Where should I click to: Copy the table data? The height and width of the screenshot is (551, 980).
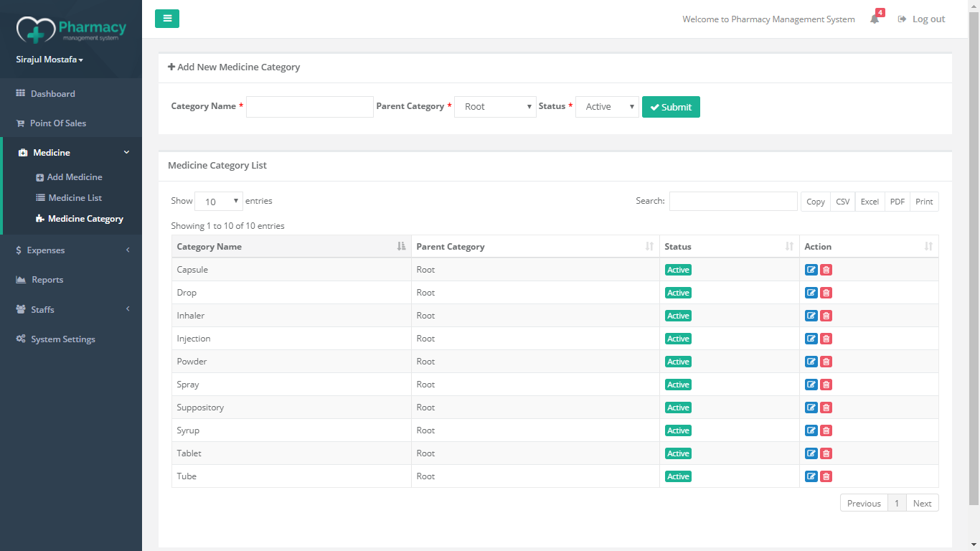click(x=816, y=202)
